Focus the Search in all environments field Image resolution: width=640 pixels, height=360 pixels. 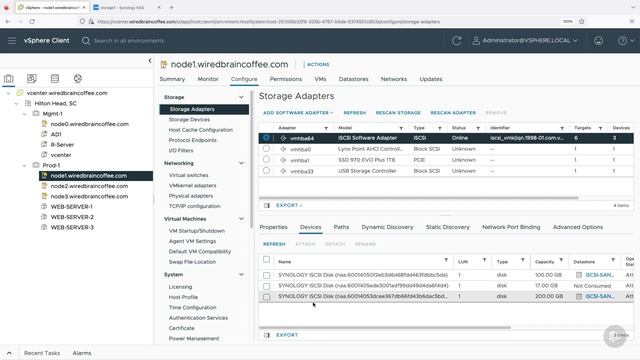pos(129,41)
